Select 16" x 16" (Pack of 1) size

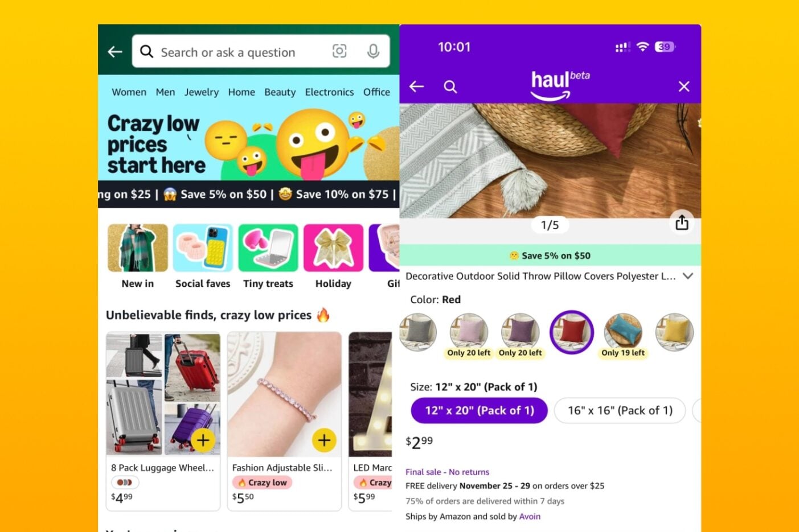pyautogui.click(x=620, y=410)
